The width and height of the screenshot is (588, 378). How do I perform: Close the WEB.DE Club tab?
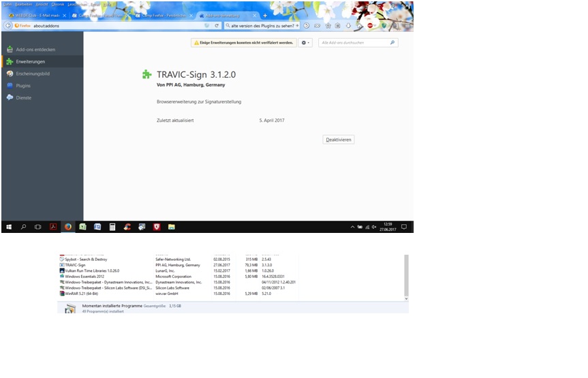(65, 16)
